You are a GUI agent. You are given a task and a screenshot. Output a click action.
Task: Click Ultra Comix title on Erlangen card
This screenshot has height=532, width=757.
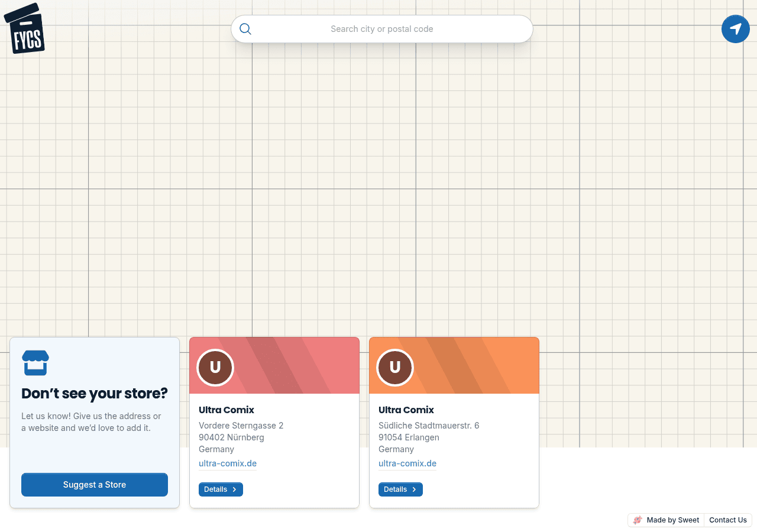[406, 410]
